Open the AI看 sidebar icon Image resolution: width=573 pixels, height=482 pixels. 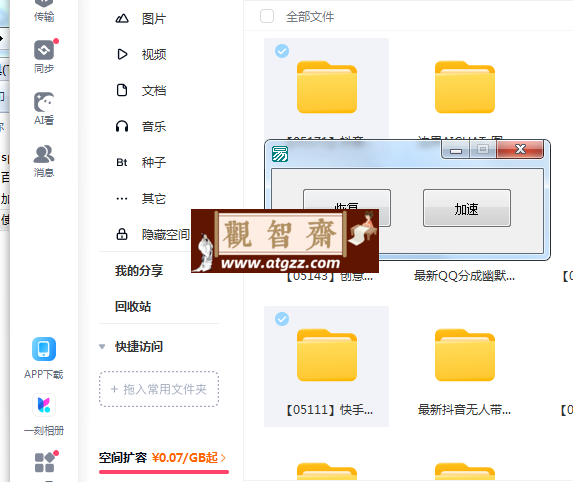(44, 102)
